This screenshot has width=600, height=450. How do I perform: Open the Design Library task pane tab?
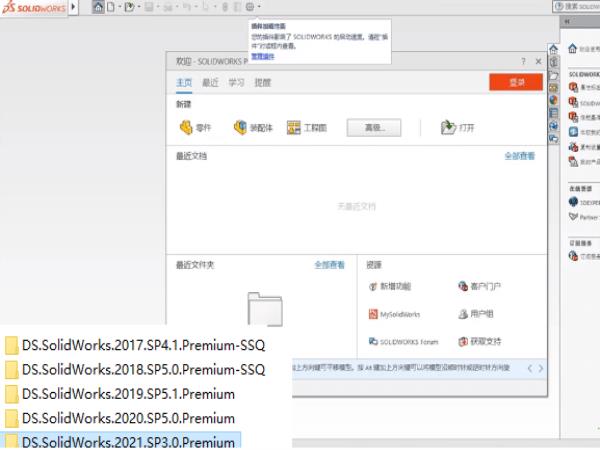pyautogui.click(x=554, y=62)
